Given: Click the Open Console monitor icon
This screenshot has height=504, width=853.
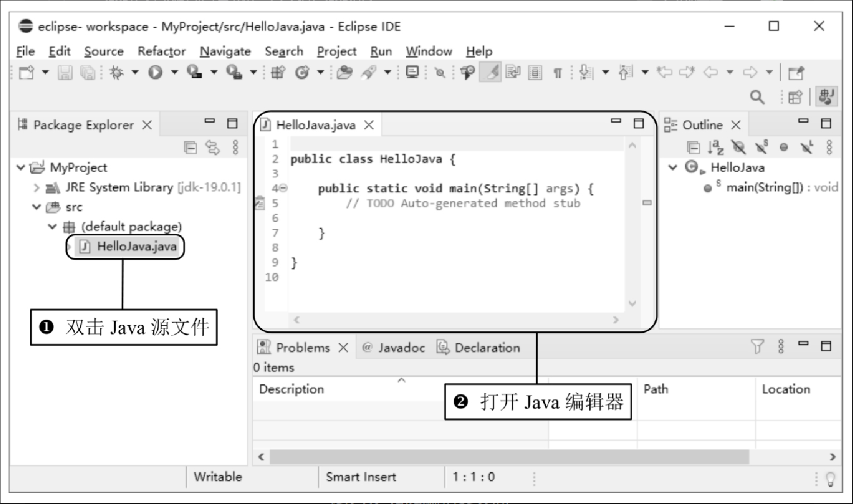Looking at the screenshot, I should coord(412,73).
